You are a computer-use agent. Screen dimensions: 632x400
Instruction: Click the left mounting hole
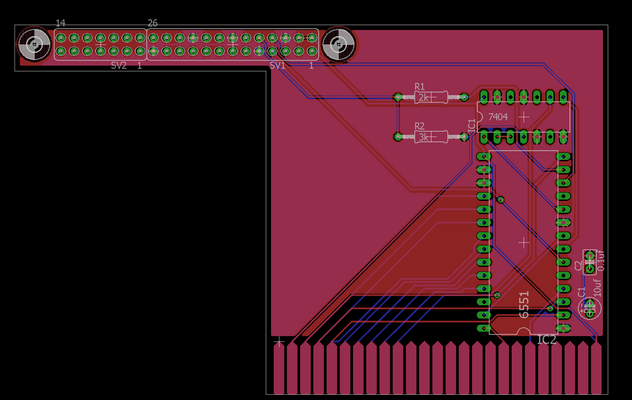click(x=34, y=45)
